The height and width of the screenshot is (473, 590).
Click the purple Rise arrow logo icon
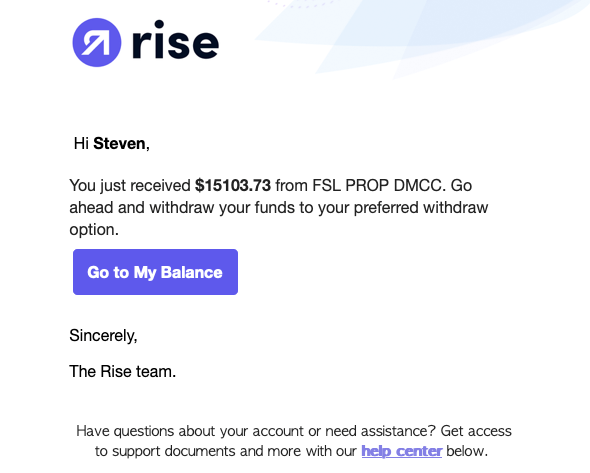[x=97, y=43]
